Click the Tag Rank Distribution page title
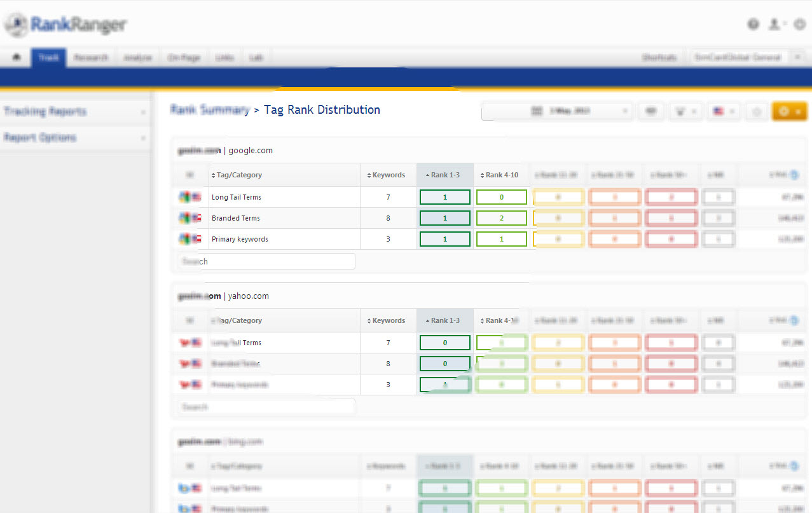Screen dimensions: 812x513 click(x=322, y=109)
